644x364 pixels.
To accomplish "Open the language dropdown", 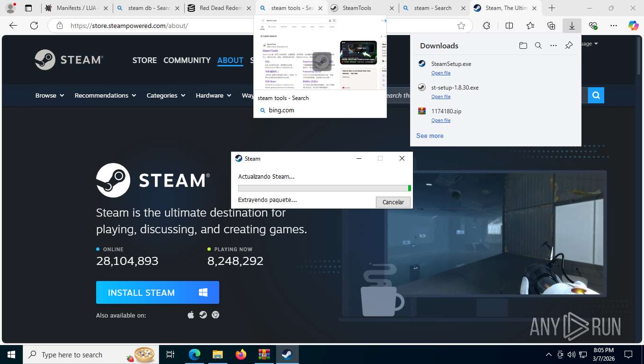I will pyautogui.click(x=590, y=44).
